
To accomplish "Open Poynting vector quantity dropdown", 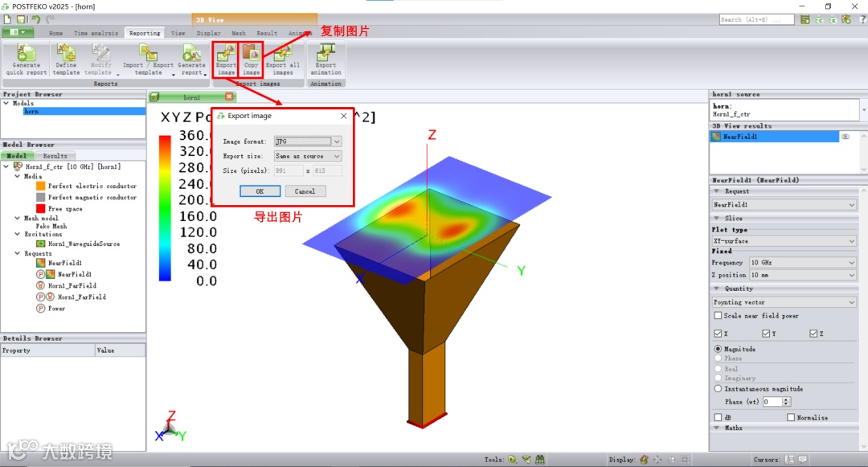I will [784, 302].
